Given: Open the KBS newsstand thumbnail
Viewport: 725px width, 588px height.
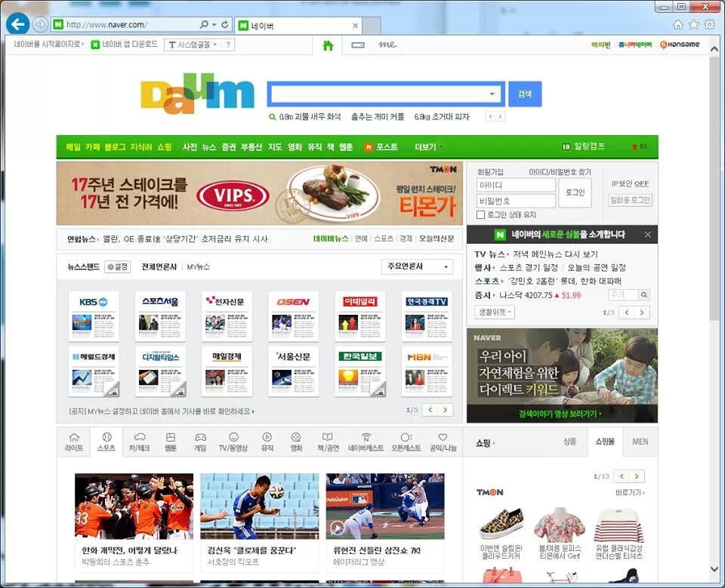Looking at the screenshot, I should (x=94, y=316).
